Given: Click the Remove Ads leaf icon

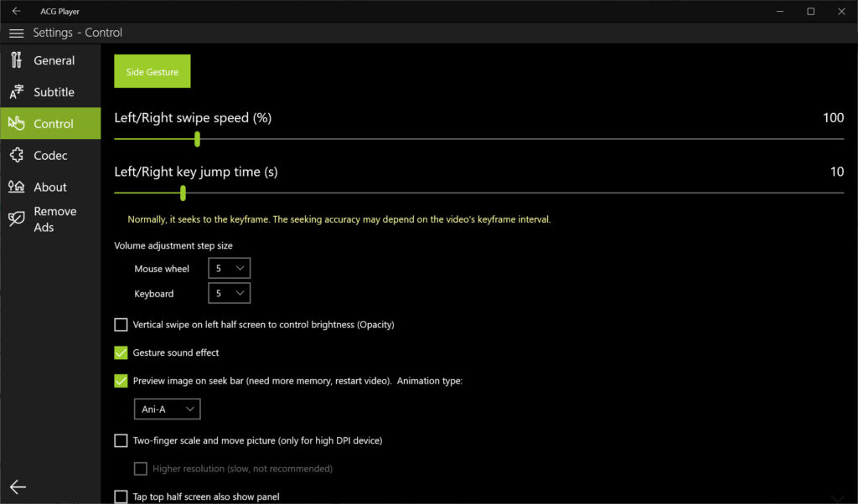Looking at the screenshot, I should [x=17, y=219].
